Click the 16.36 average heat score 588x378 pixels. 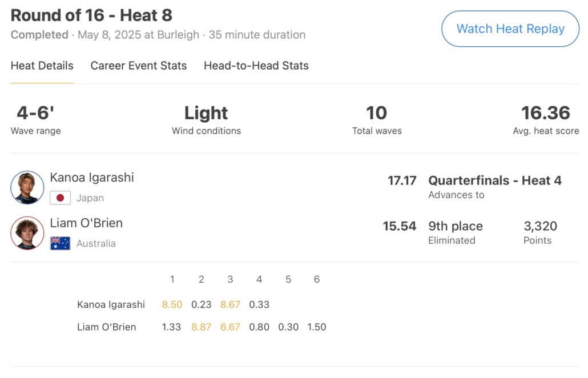point(546,113)
